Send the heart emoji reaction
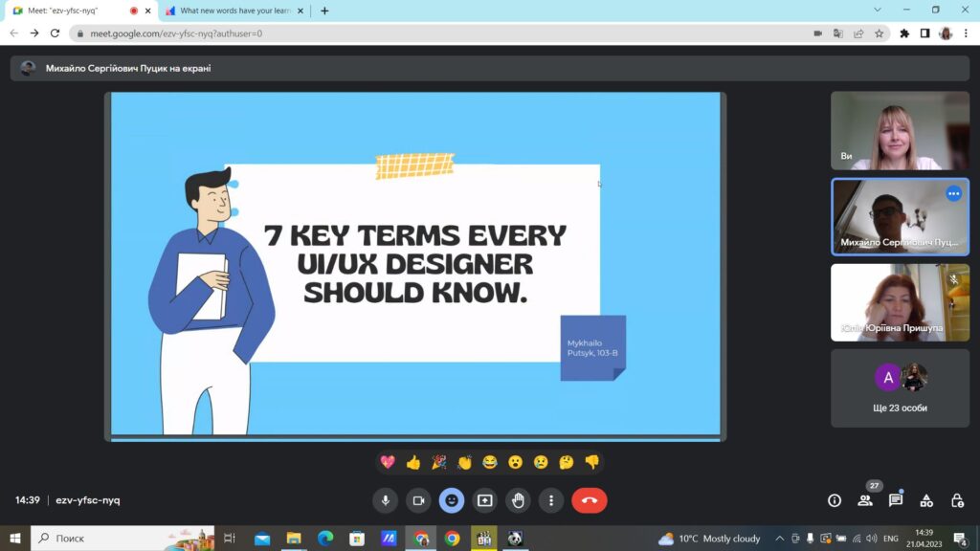The image size is (980, 551). (x=388, y=462)
